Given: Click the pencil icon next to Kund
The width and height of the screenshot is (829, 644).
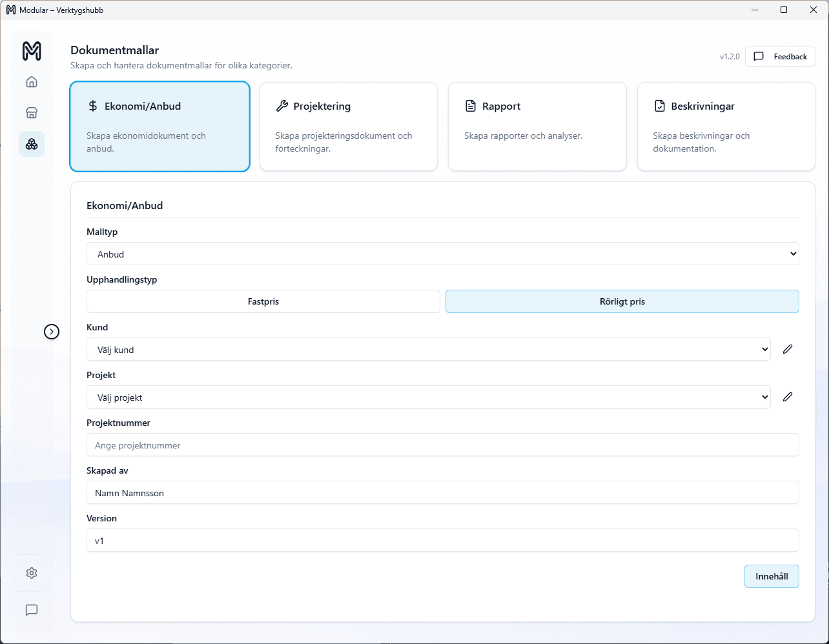Looking at the screenshot, I should pyautogui.click(x=787, y=349).
